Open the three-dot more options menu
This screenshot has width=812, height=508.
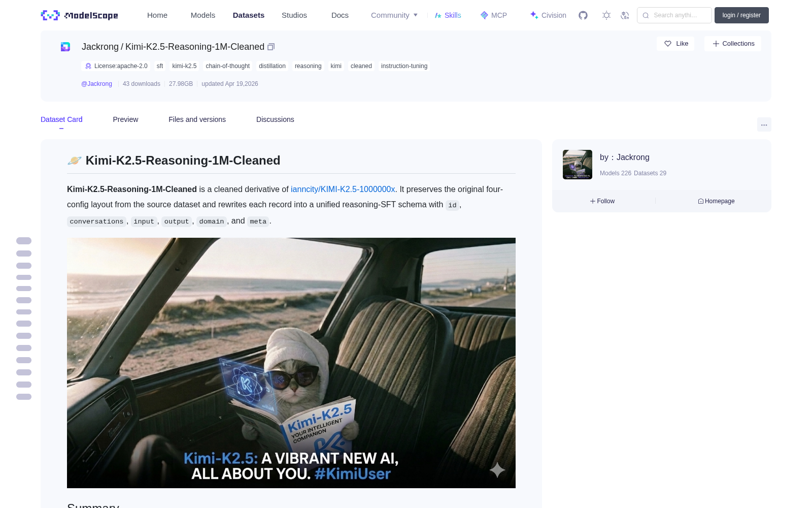pos(764,124)
